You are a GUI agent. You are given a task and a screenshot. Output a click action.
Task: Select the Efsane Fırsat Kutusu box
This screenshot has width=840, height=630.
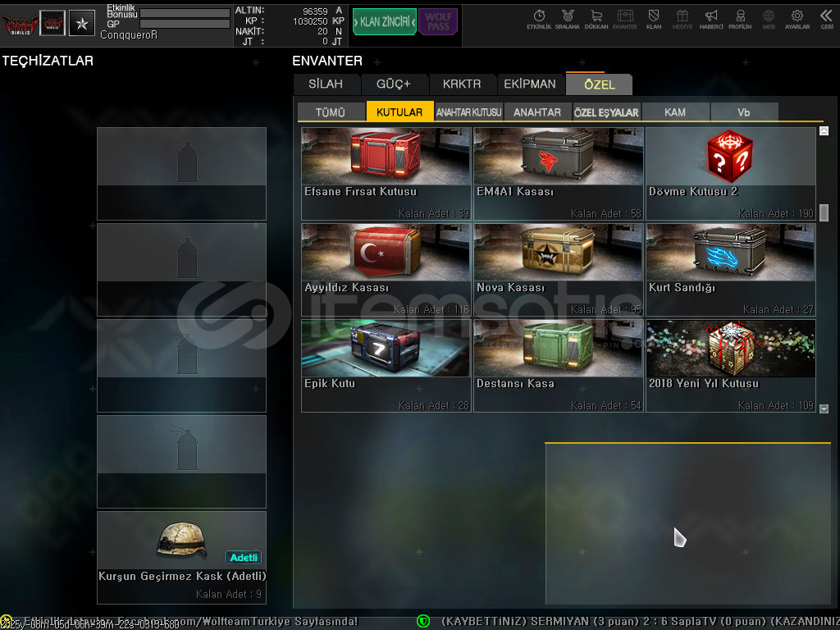[x=386, y=174]
